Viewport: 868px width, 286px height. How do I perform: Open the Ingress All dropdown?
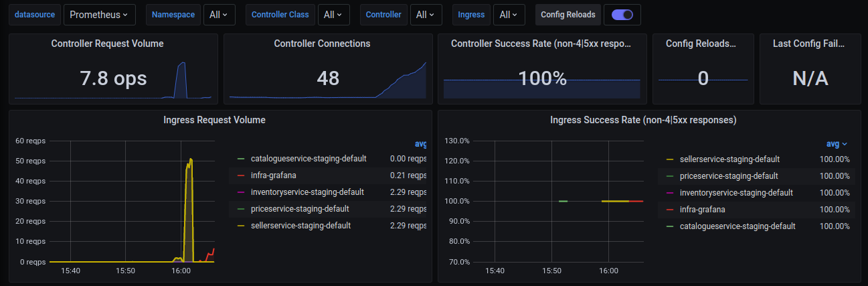click(x=509, y=14)
